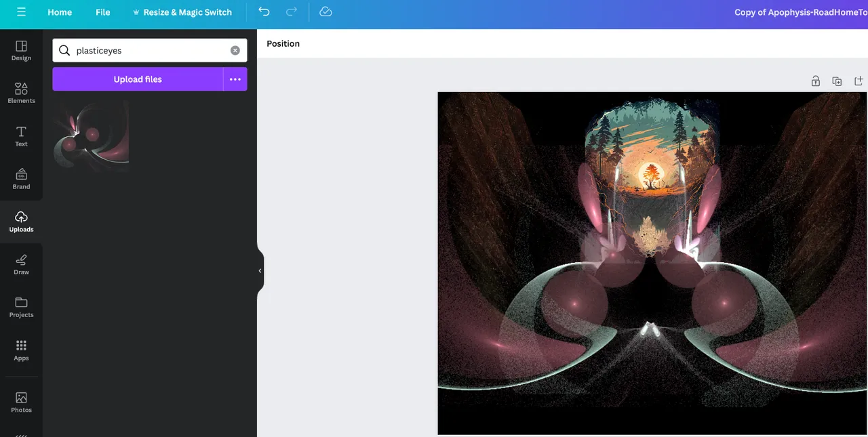Click the Upload files button
Image resolution: width=868 pixels, height=437 pixels.
(138, 79)
